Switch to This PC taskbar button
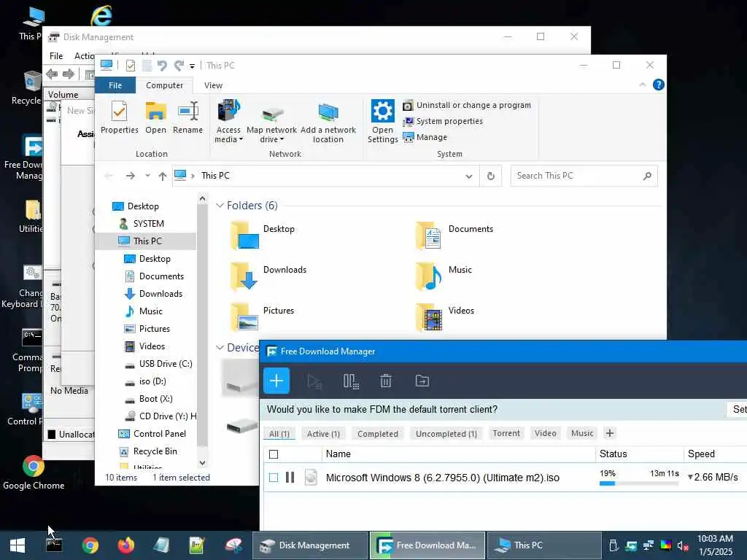 [x=543, y=545]
